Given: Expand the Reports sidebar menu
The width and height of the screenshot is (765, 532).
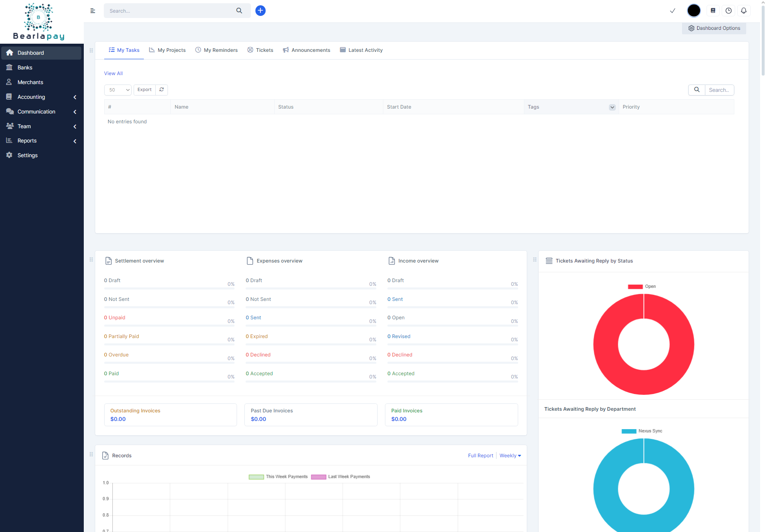Looking at the screenshot, I should 41,140.
